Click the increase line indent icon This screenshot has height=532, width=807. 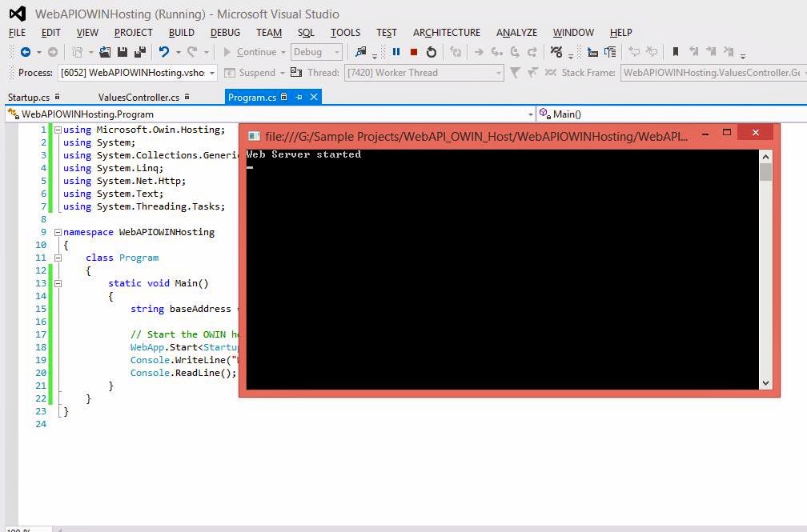[x=610, y=52]
